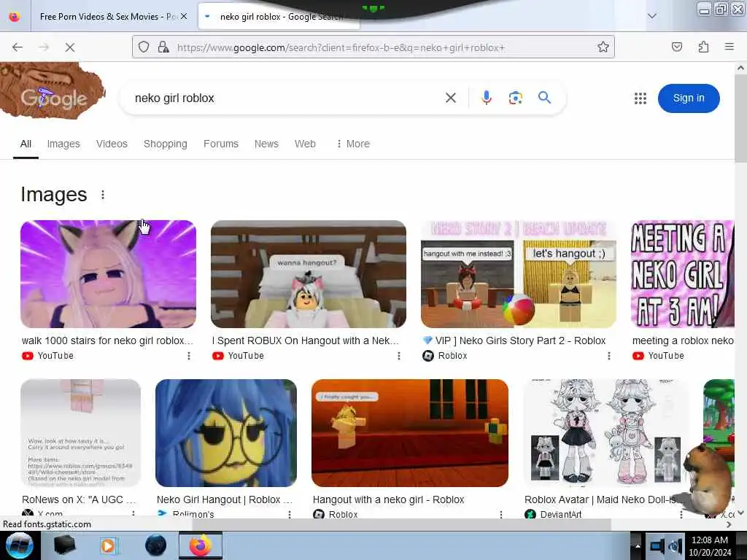Open the RoNews on X result link
Screen dimensions: 747x560
tap(79, 499)
